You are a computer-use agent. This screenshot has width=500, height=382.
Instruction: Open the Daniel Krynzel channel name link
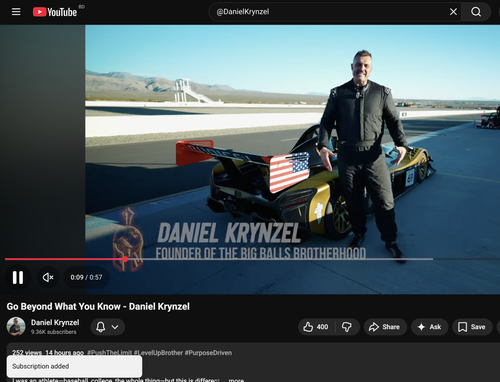tap(55, 322)
